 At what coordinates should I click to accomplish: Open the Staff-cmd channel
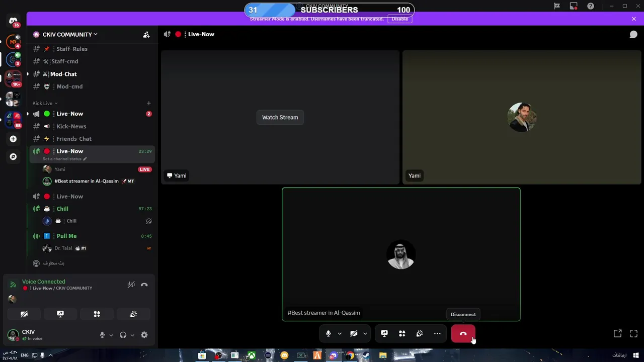(92, 61)
